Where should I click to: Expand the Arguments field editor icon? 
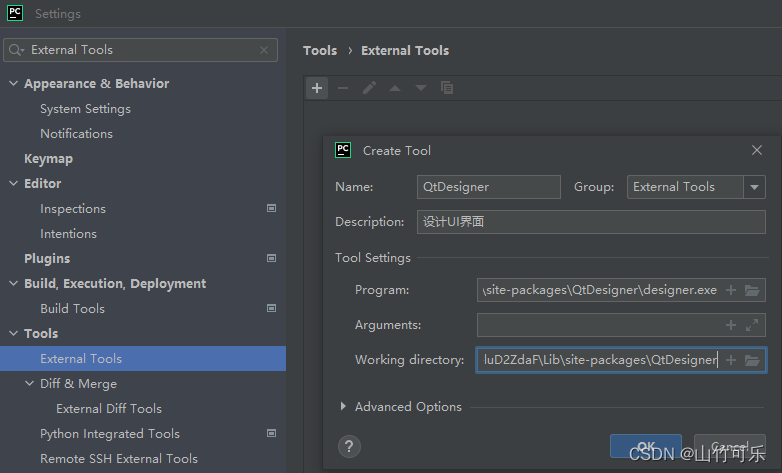coord(752,325)
